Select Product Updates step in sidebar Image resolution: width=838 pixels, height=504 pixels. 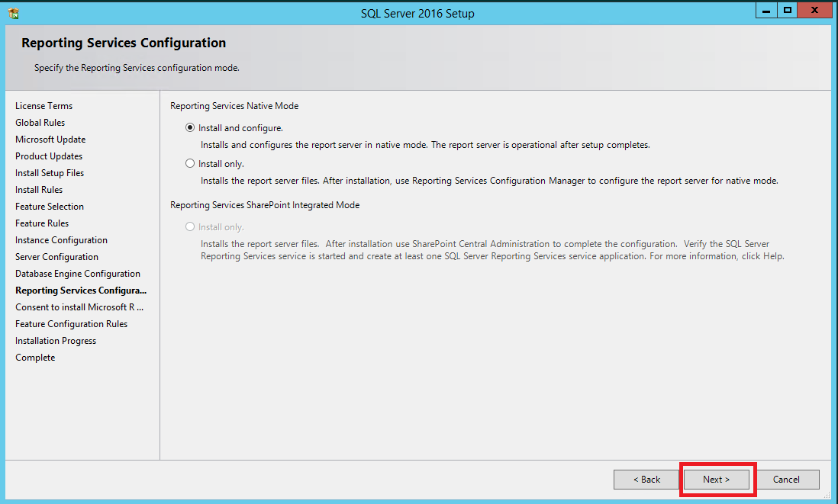pos(49,156)
